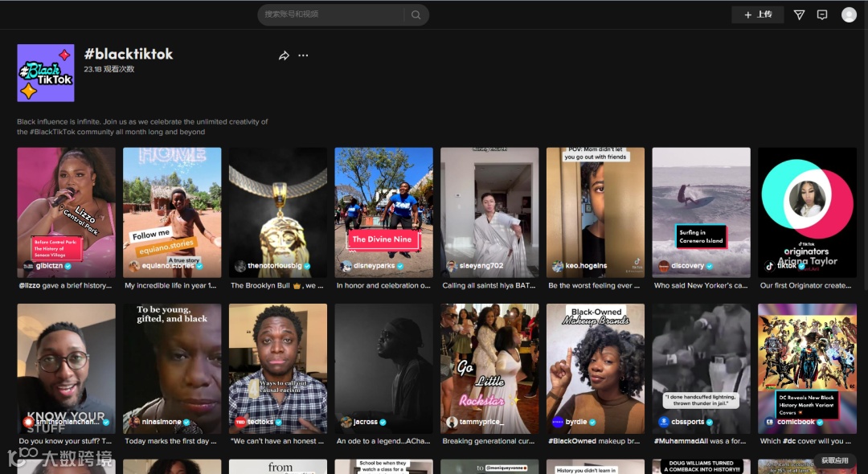Screen dimensions: 868x474
Task: Click the byrdie username label
Action: pyautogui.click(x=575, y=422)
